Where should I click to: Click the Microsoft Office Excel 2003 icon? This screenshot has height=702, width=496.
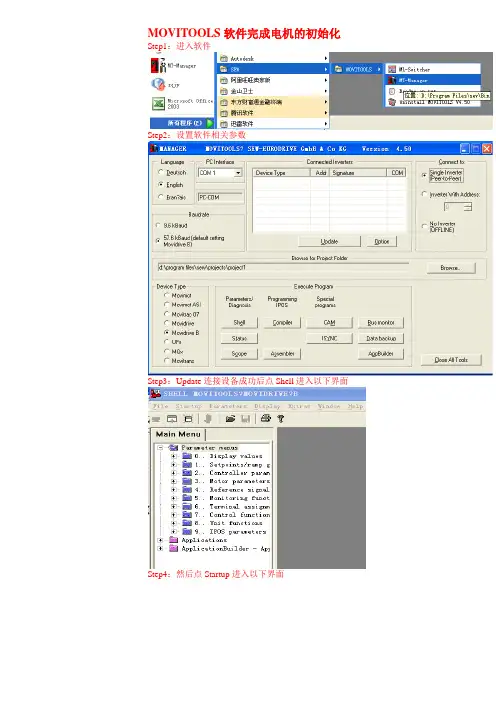point(158,104)
